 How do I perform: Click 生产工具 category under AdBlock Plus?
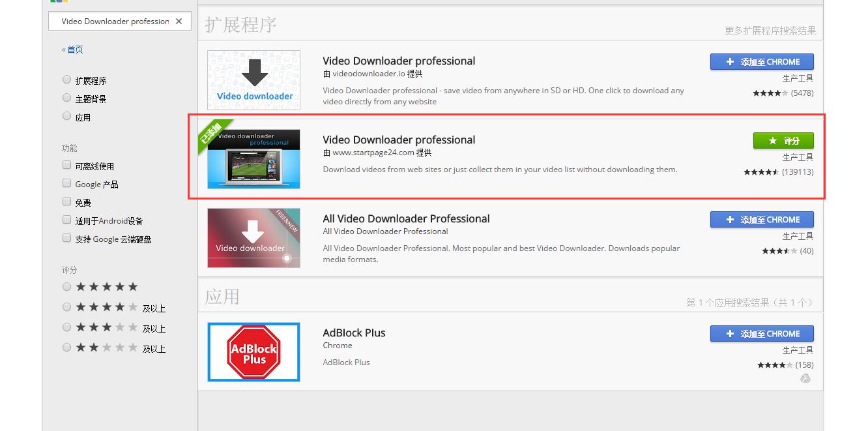click(798, 350)
